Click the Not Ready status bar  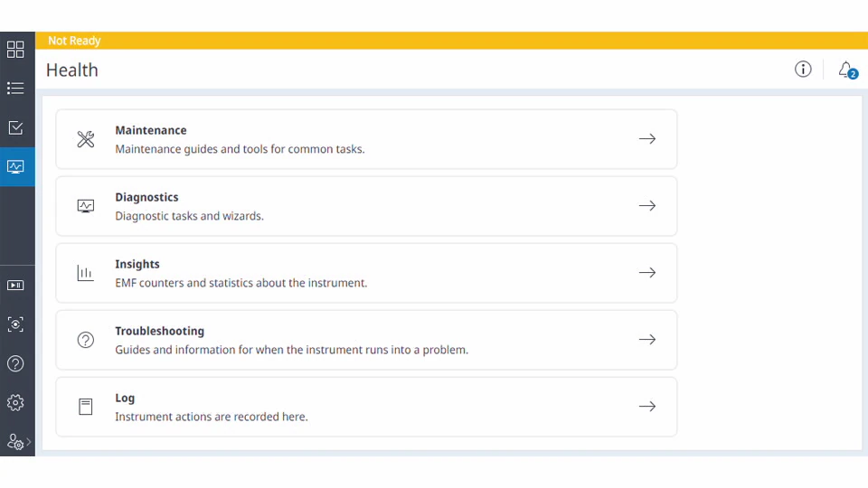click(x=452, y=41)
